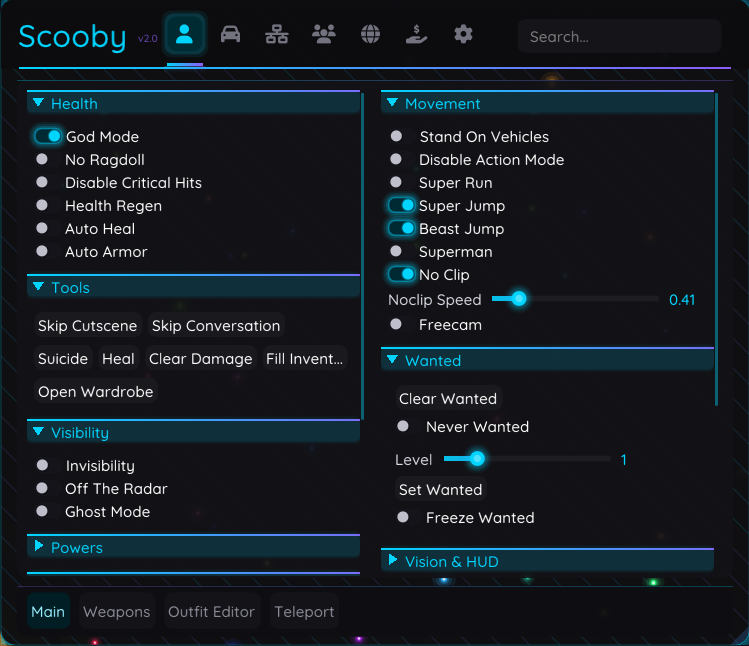Open the money hand icon tab
Screen dimensions: 749x646
coord(416,35)
